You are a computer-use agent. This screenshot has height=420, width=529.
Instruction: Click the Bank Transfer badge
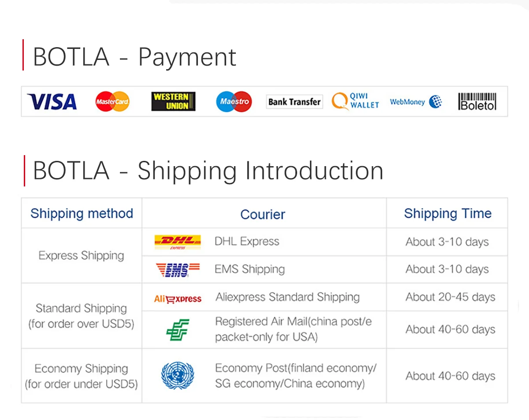coord(294,102)
